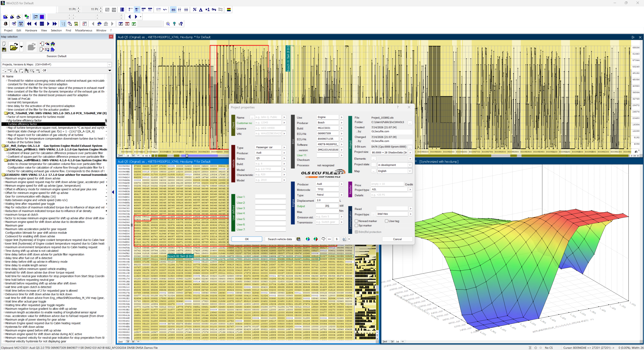This screenshot has height=350, width=644.
Task: Click the cyan question mark help icon
Action: pyautogui.click(x=174, y=24)
